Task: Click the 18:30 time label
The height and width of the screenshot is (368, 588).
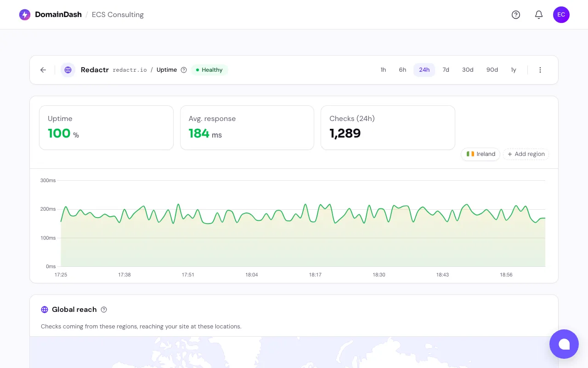Action: pos(379,275)
